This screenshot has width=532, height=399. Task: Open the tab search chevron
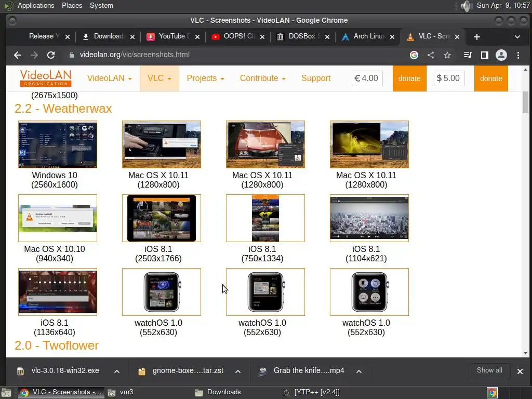[517, 37]
